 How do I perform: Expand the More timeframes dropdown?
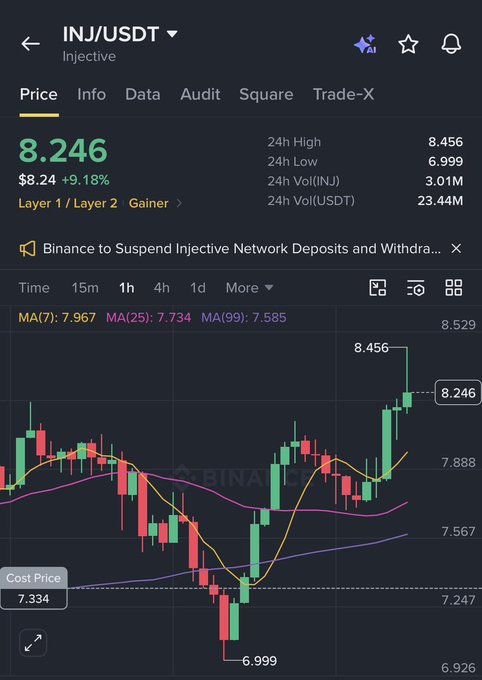pos(249,288)
